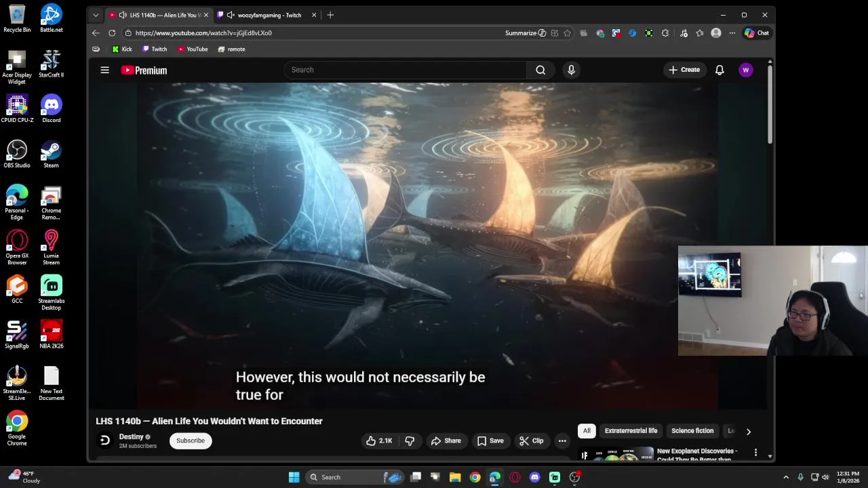This screenshot has height=488, width=868.
Task: Open New Exoplanet Discoveries recommended video thumbnail
Action: click(x=616, y=454)
